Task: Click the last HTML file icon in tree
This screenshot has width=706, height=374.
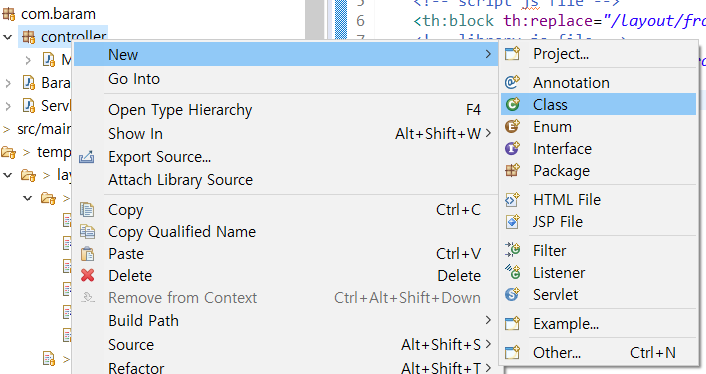Action: click(48, 359)
